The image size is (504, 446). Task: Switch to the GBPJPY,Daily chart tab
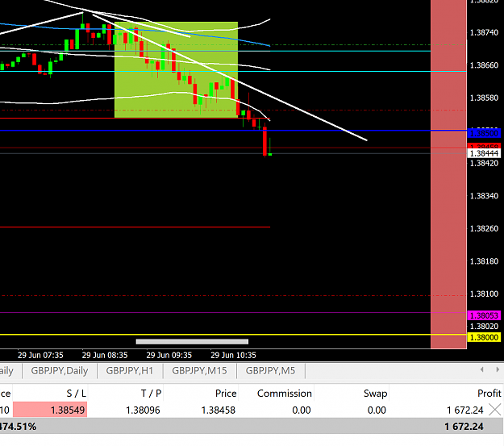pyautogui.click(x=60, y=371)
